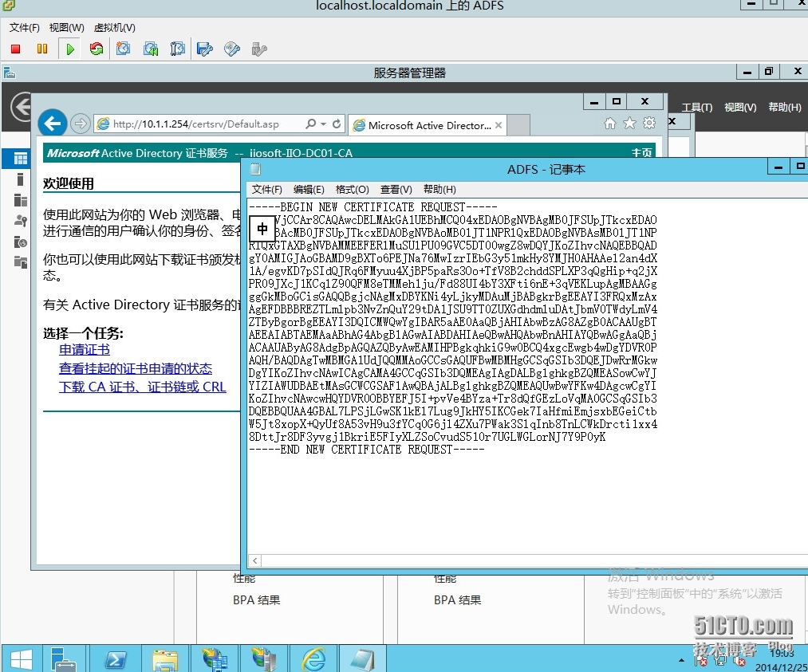Open USB device settings icon
This screenshot has height=672, width=808.
click(x=258, y=49)
